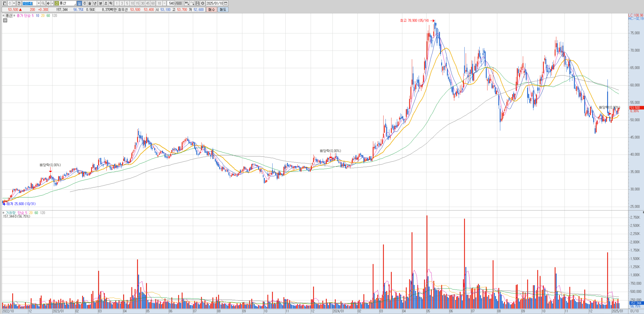Toggle the small box beside 종가 단순
The height and width of the screenshot is (314, 644).
[x=15, y=15]
